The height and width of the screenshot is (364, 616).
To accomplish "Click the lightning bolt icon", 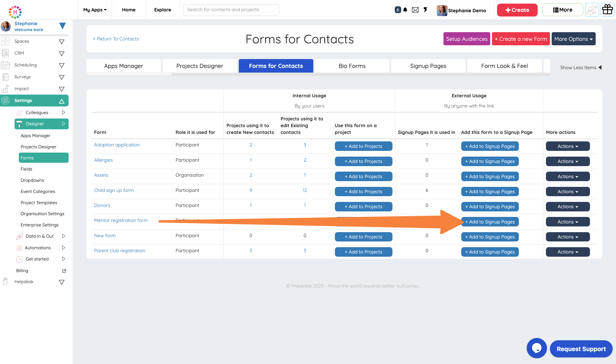I will pos(425,10).
